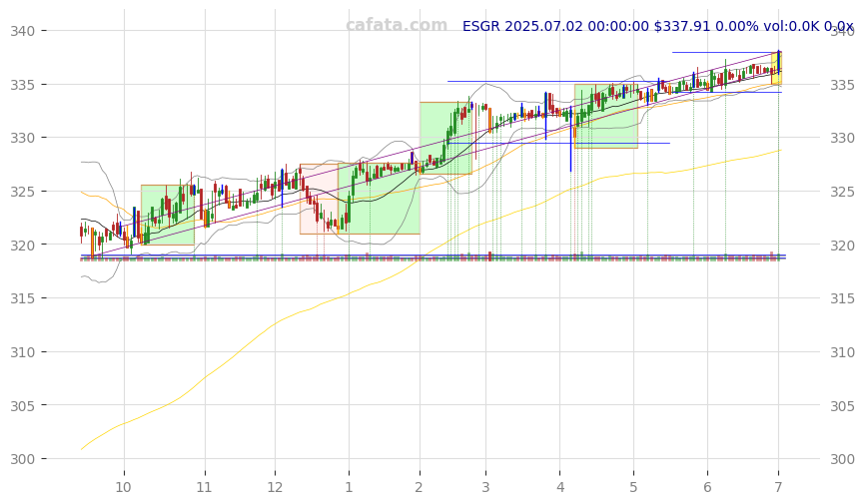Click the green shaded box between 4 and 5
The width and height of the screenshot is (866, 504).
[606, 116]
